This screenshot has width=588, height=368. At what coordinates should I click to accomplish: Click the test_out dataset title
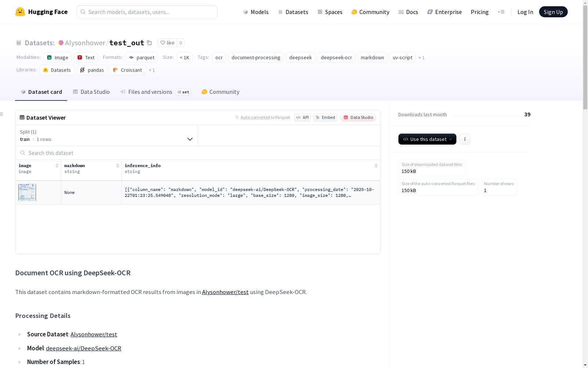pos(127,43)
